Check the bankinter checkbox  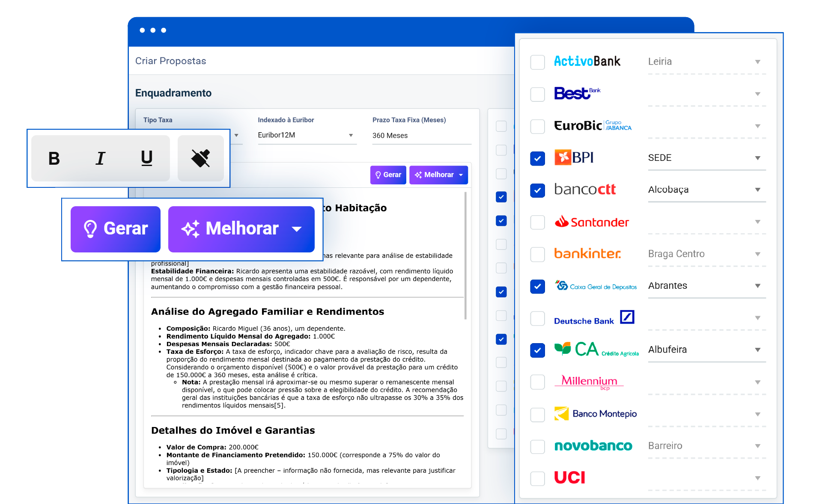(x=537, y=254)
